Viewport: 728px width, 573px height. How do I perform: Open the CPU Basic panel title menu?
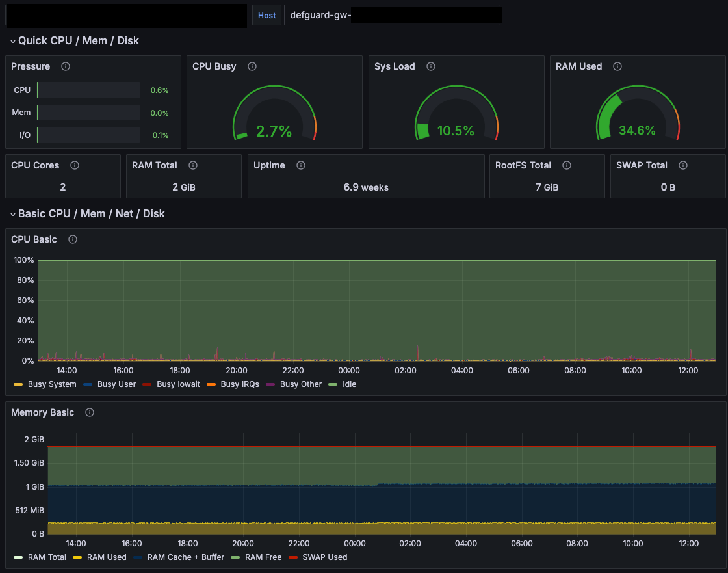tap(34, 239)
